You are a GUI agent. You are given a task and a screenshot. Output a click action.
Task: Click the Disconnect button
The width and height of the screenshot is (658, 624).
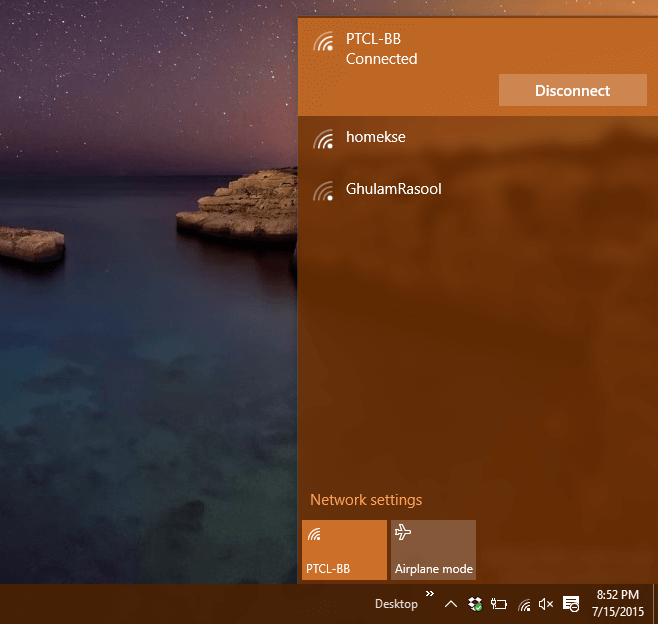pos(572,90)
